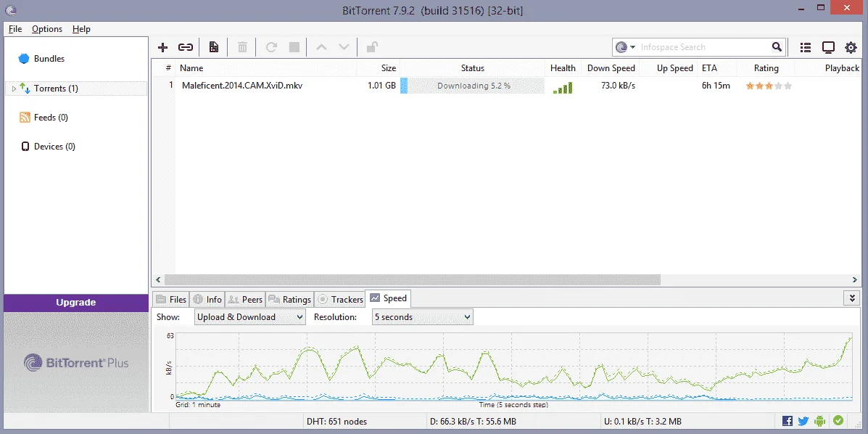This screenshot has width=868, height=434.
Task: Click the Stop torrent square icon
Action: pyautogui.click(x=294, y=47)
